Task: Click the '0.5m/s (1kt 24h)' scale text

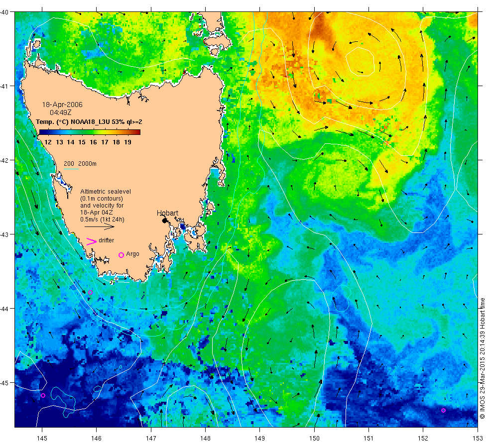Action: tap(102, 220)
